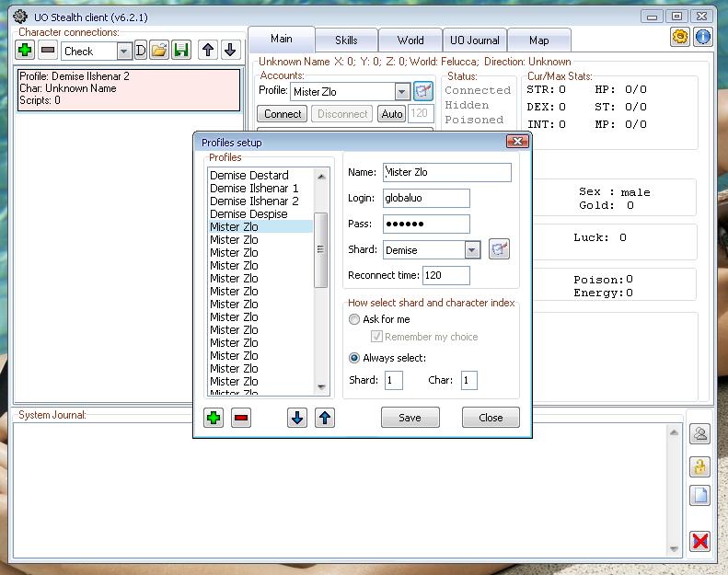Open settings gear icon at top right
Image resolution: width=728 pixels, height=575 pixels.
[680, 37]
